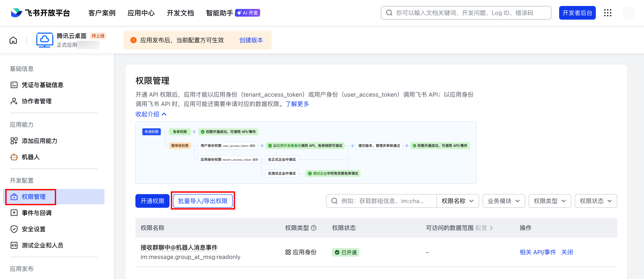
Task: Click 关闭 for group @bot message permission
Action: tap(567, 252)
